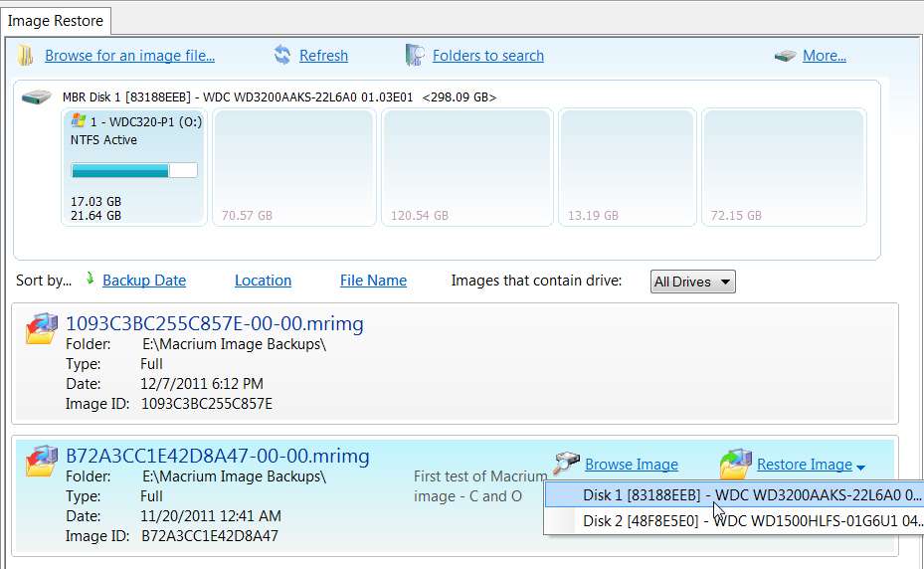The height and width of the screenshot is (569, 924).
Task: Expand the Restore Image dropdown arrow
Action: (860, 467)
